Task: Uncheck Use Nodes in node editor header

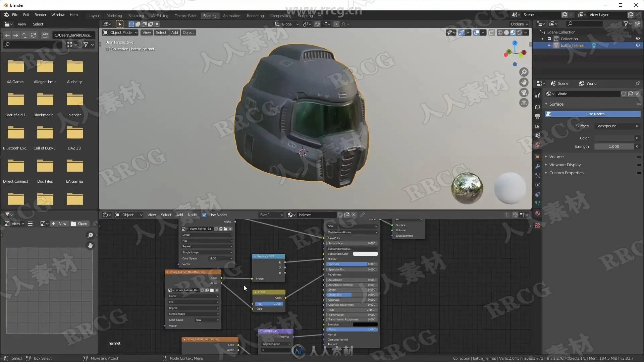Action: pos(204,215)
